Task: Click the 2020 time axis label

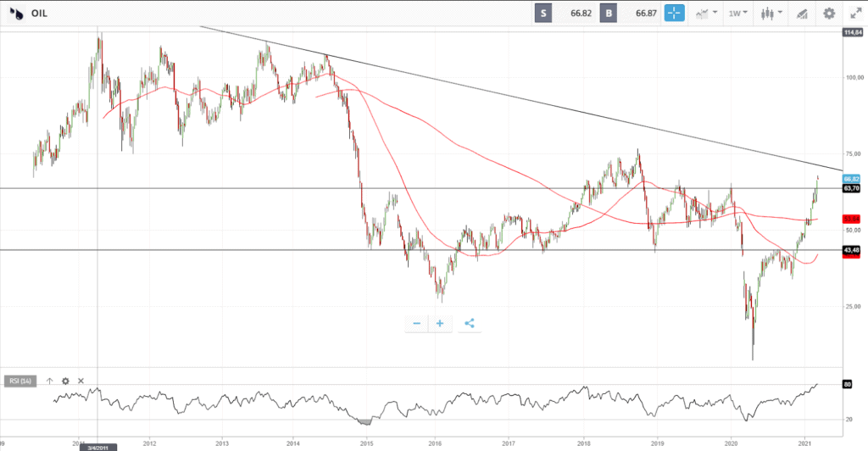Action: [x=732, y=443]
